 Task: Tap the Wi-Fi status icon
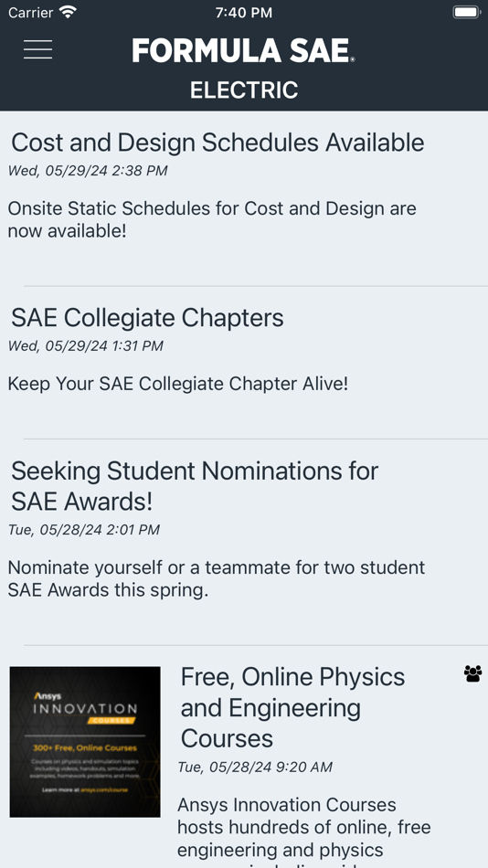(x=69, y=12)
